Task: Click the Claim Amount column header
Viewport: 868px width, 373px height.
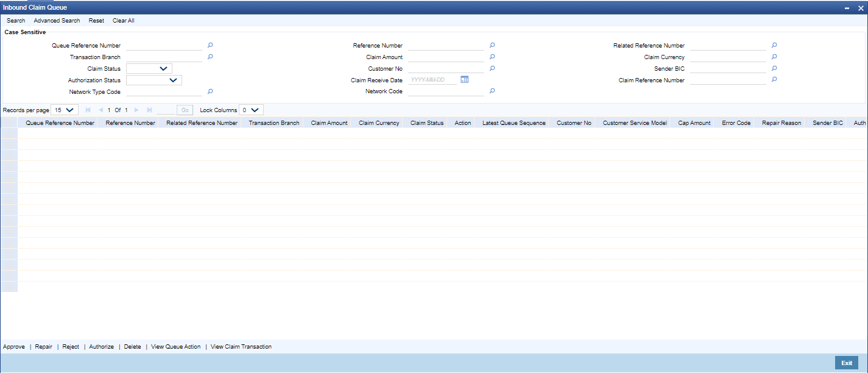Action: point(329,123)
